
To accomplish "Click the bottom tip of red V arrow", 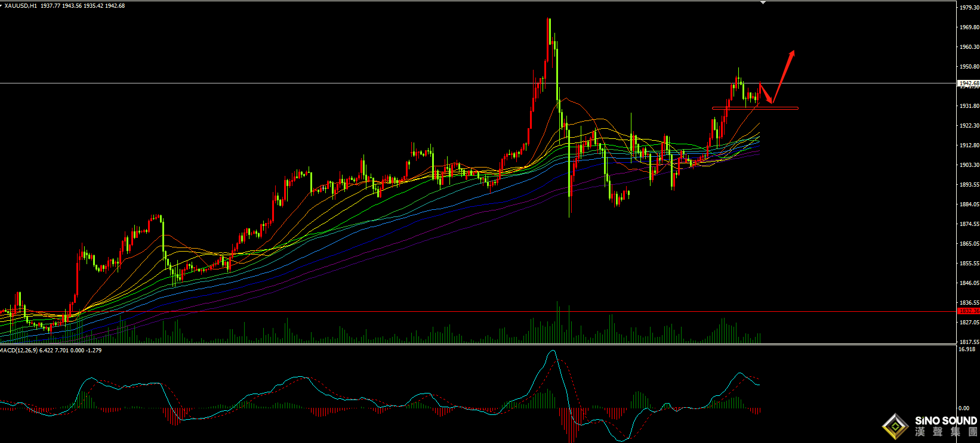I will [x=772, y=103].
